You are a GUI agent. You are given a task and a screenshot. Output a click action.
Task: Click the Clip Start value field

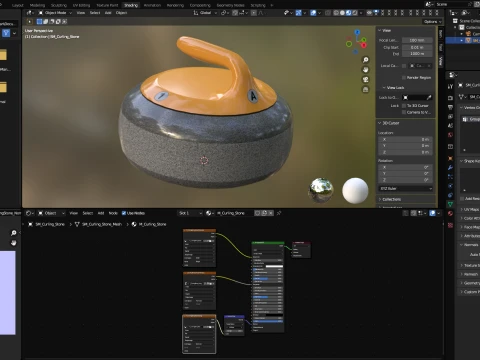[417, 47]
